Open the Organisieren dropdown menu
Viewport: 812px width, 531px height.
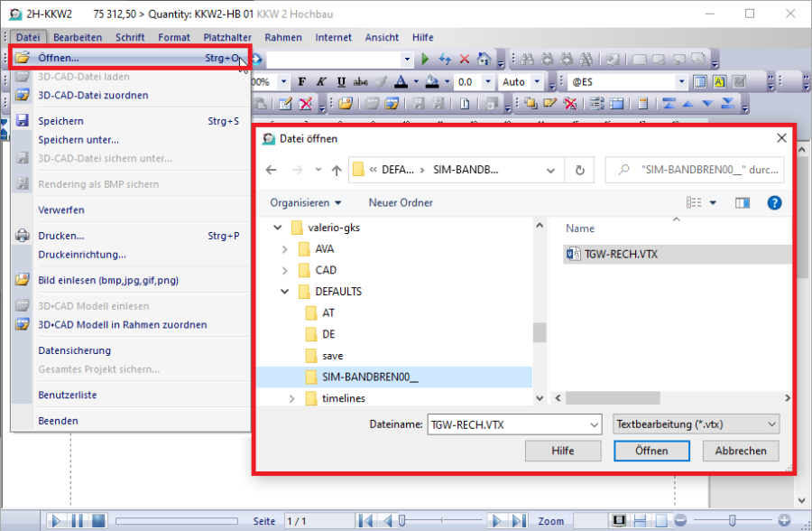click(x=306, y=203)
